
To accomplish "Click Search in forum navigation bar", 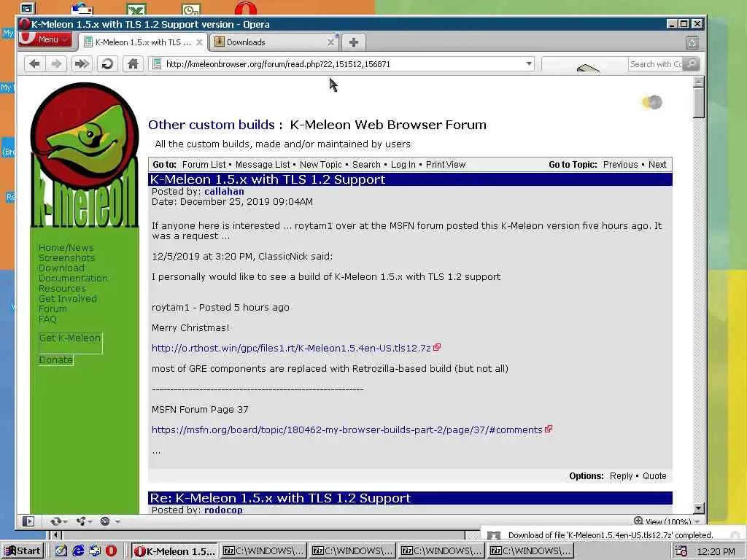I will pos(366,164).
